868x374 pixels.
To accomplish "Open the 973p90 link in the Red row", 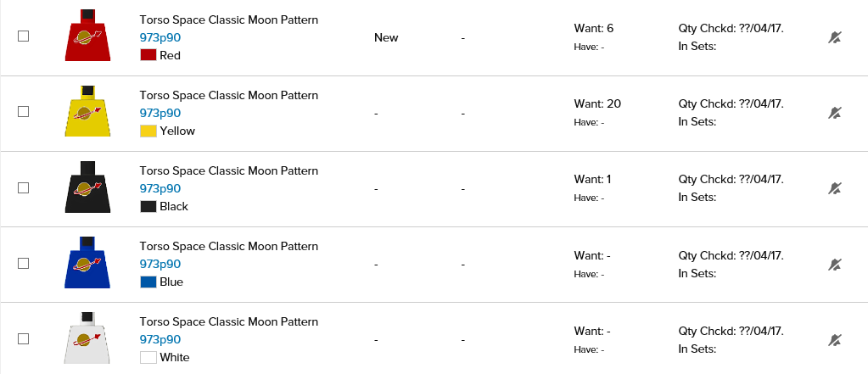I will pyautogui.click(x=160, y=37).
